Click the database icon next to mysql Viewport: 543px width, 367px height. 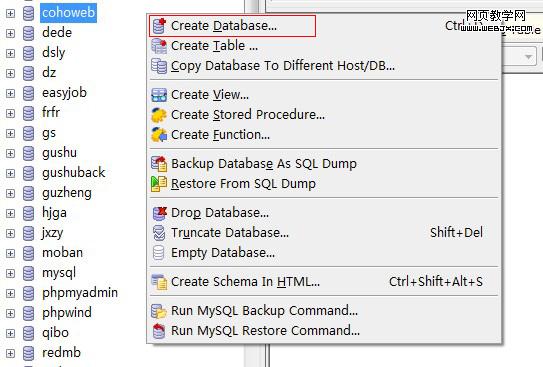[x=28, y=274]
